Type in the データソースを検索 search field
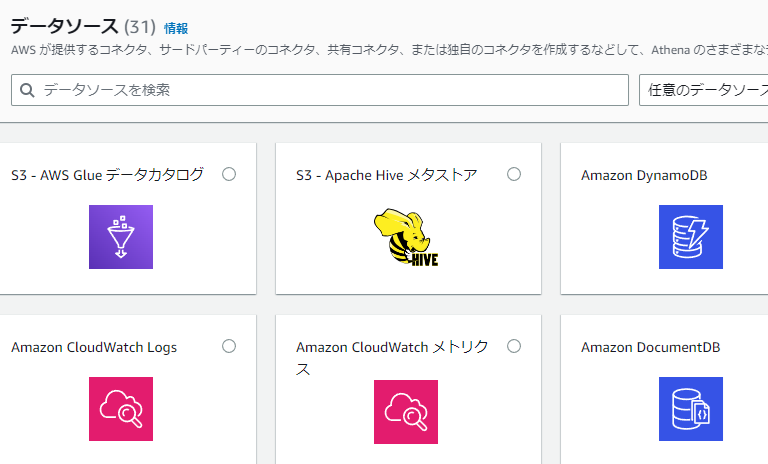This screenshot has width=768, height=464. (x=330, y=90)
